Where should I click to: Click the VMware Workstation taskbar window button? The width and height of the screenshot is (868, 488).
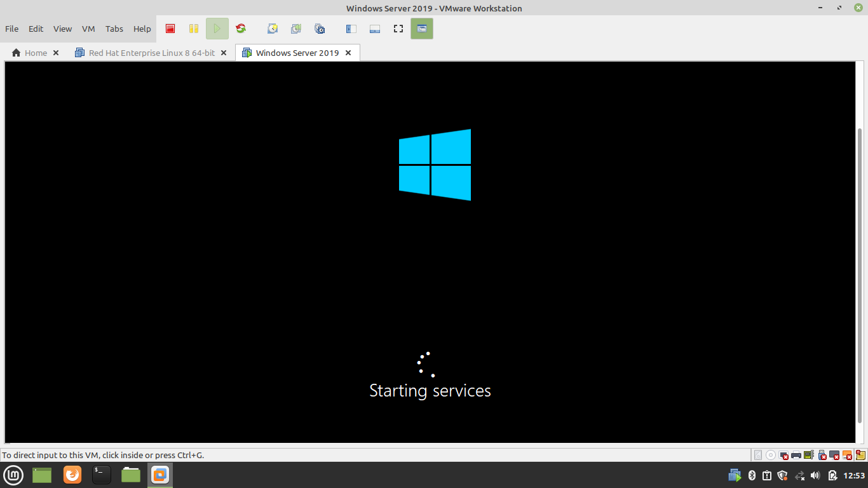coord(160,475)
